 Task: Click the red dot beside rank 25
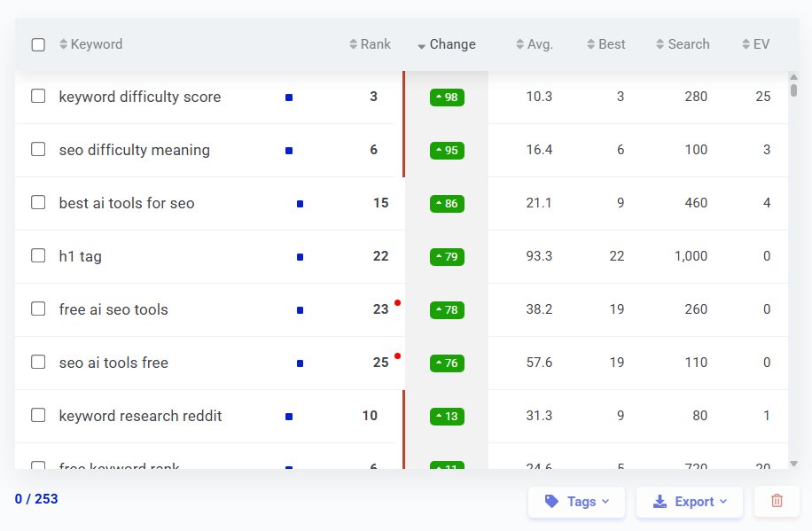pyautogui.click(x=397, y=356)
